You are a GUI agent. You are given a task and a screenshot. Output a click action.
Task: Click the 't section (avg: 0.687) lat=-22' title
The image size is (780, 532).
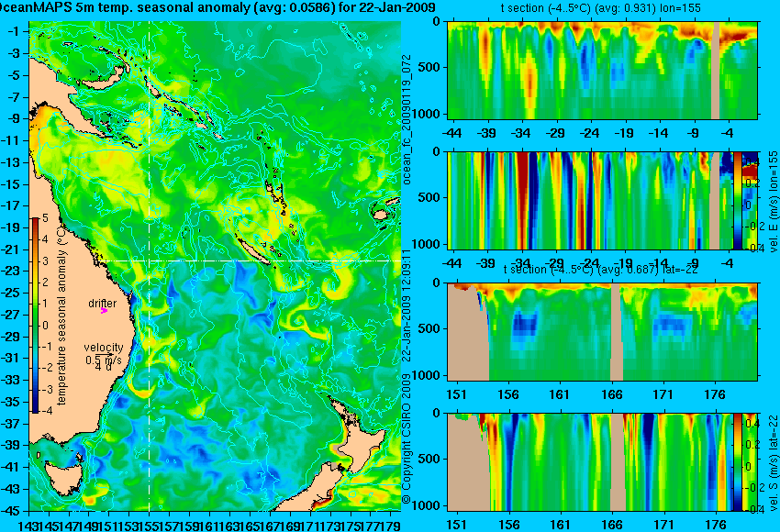pos(600,270)
